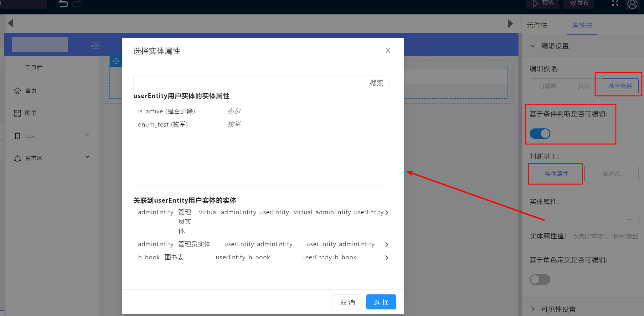This screenshot has height=316, width=644.
Task: Collapse 编辑设置 section chevron
Action: coord(533,46)
